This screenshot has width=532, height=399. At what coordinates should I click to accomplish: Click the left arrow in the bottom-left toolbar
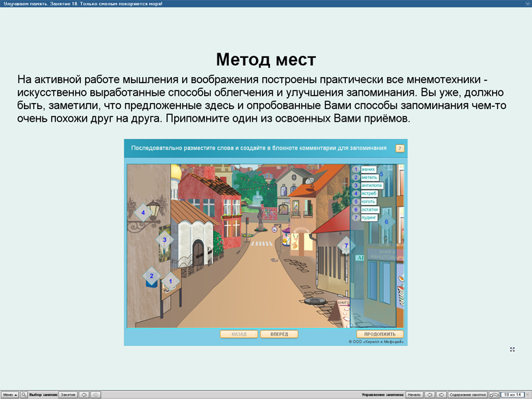pos(84,394)
